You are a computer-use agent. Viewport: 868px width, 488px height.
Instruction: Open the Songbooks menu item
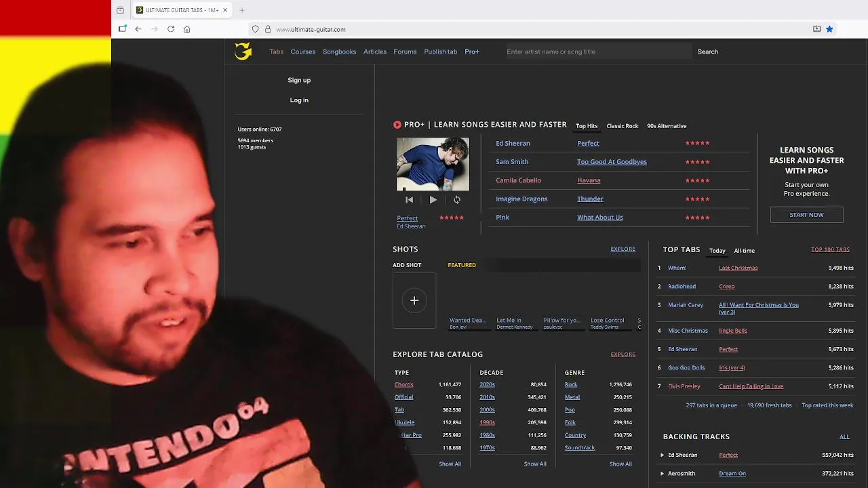(x=339, y=52)
